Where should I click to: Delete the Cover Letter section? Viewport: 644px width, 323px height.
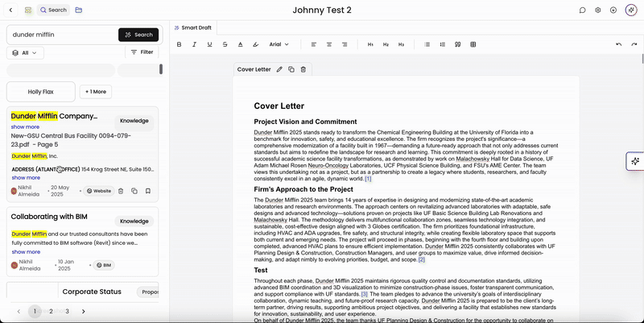[303, 69]
